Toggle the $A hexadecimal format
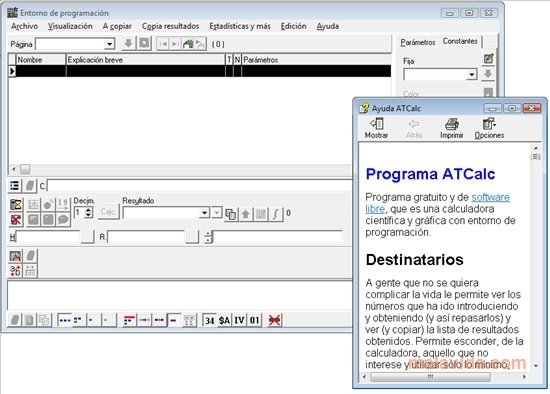The width and height of the screenshot is (550, 394). pyautogui.click(x=224, y=320)
